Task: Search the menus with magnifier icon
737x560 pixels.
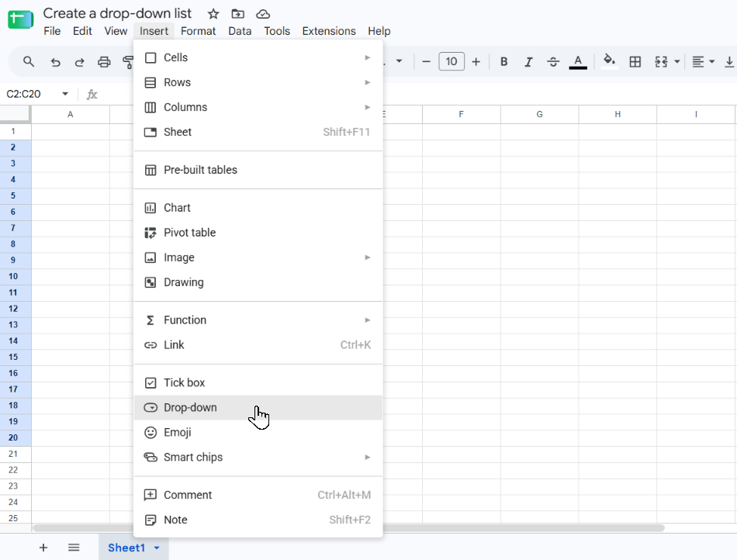Action: click(29, 61)
